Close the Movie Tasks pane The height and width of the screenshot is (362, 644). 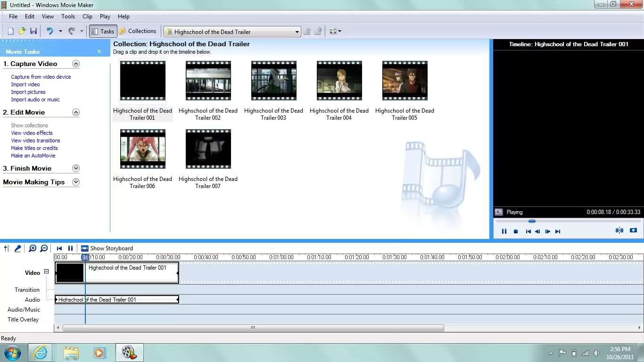[99, 51]
